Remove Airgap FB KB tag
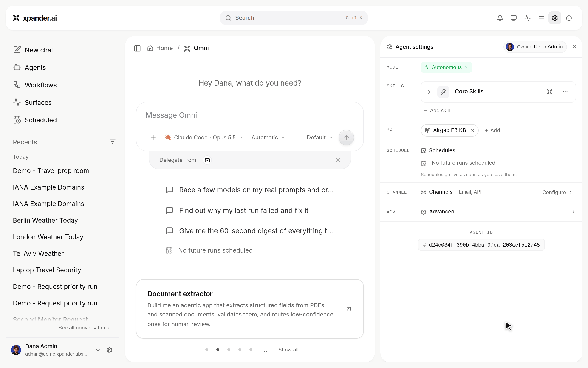The height and width of the screenshot is (368, 588). (473, 131)
